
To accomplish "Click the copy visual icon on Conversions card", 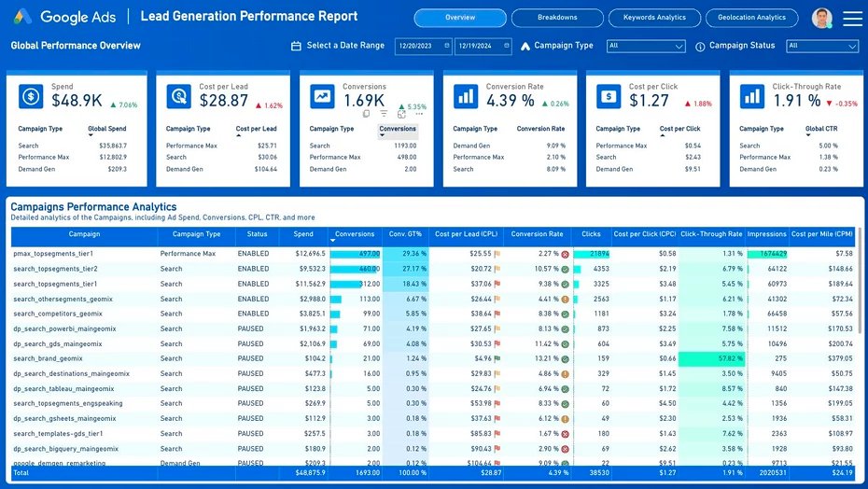I will pyautogui.click(x=366, y=114).
